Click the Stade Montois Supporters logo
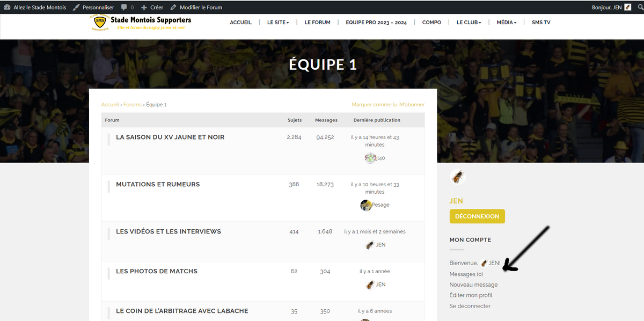Viewport: 644px width, 321px height. point(99,23)
